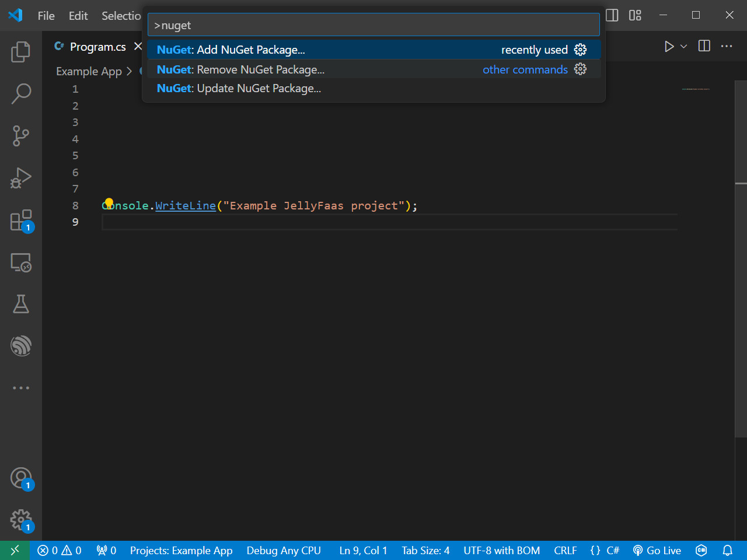This screenshot has height=560, width=747.
Task: Run the program with play button
Action: tap(669, 46)
